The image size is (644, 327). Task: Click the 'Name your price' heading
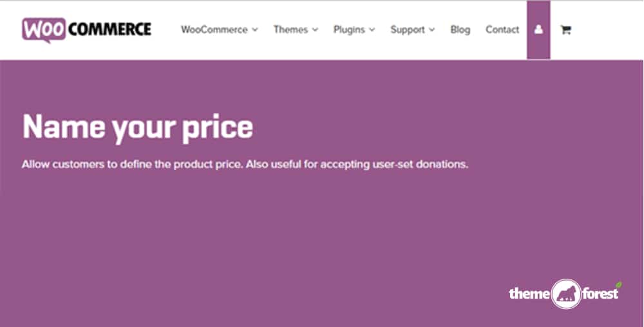pos(138,127)
